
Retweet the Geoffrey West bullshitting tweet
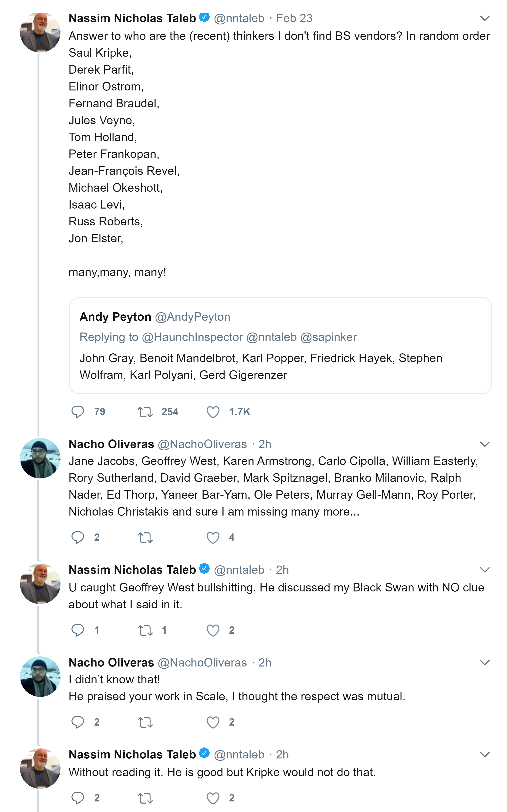[x=145, y=630]
